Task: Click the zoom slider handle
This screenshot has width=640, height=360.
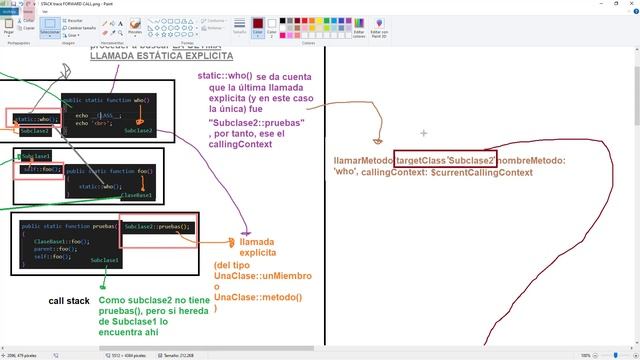Action: pos(616,356)
